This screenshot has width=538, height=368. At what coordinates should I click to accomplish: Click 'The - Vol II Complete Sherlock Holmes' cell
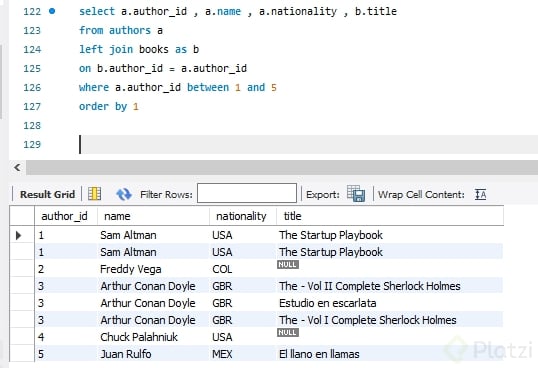tap(390, 286)
